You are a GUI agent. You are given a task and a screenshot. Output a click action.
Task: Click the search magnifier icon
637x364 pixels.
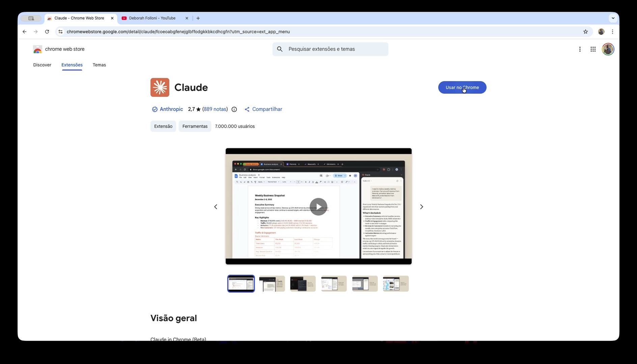click(280, 49)
